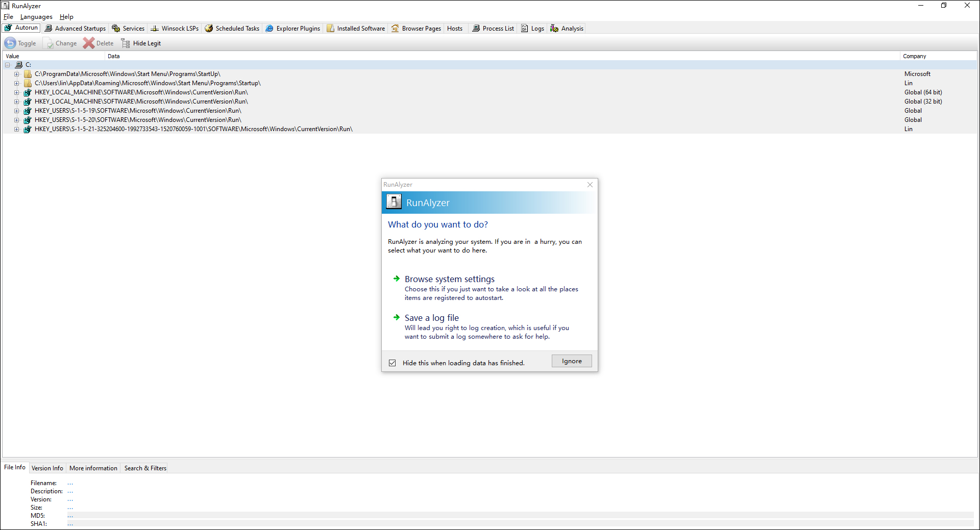Select the File Info tab
980x530 pixels.
[x=15, y=467]
